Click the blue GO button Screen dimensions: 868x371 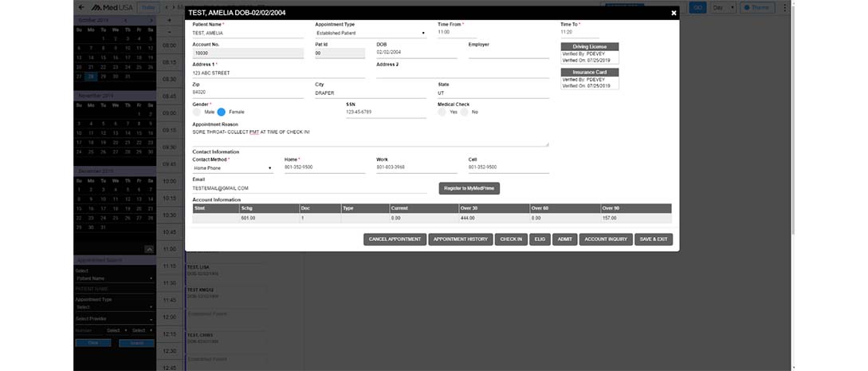point(697,7)
